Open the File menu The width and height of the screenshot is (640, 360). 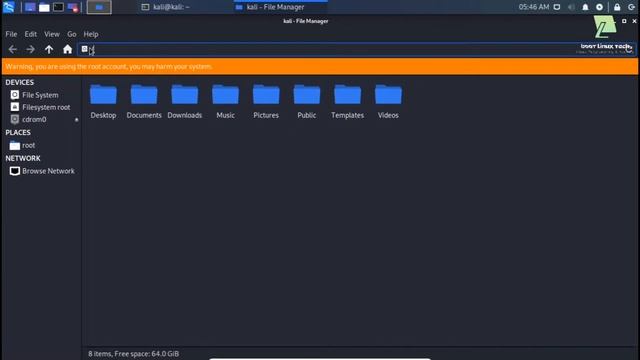pyautogui.click(x=11, y=34)
